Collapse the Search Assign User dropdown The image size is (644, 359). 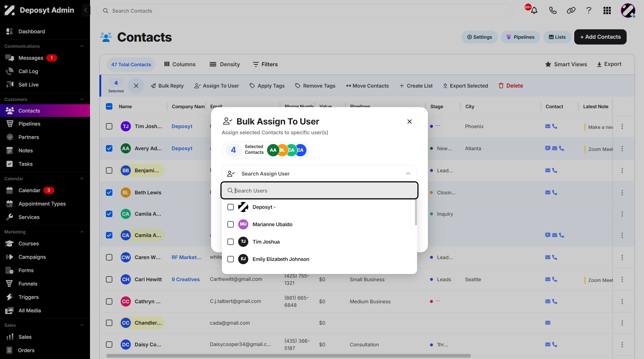[408, 174]
